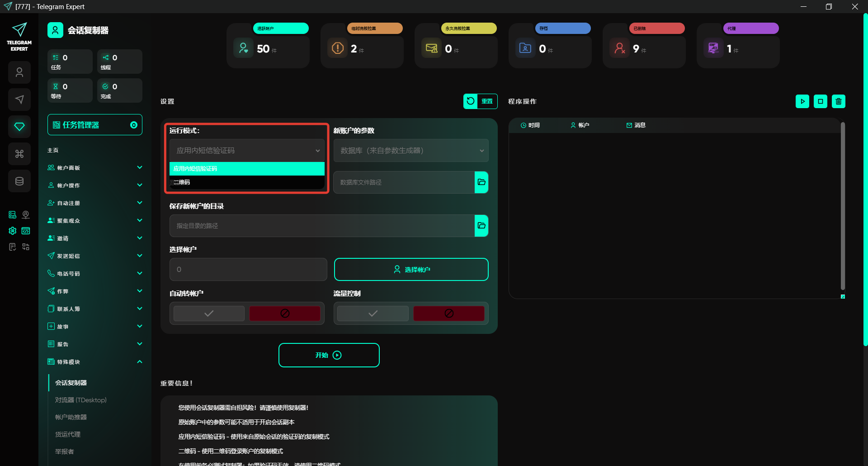Click the database icon in left sidebar
This screenshot has width=868, height=466.
[x=19, y=181]
